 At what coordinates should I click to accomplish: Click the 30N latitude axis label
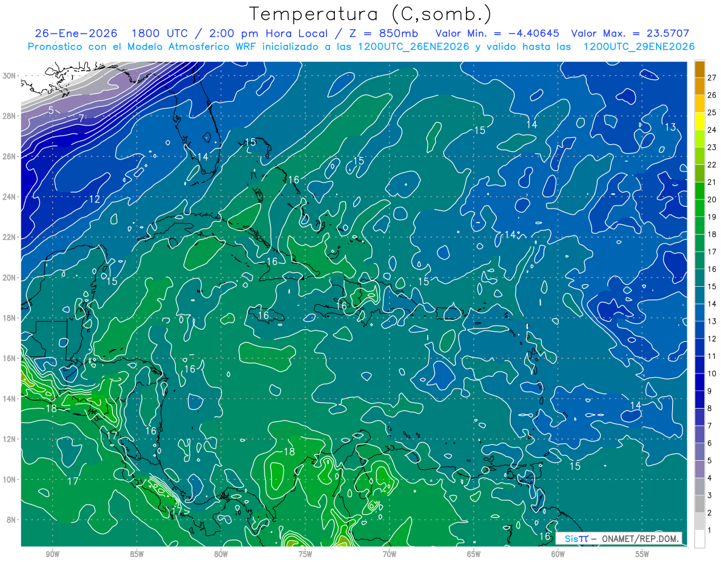(10, 76)
